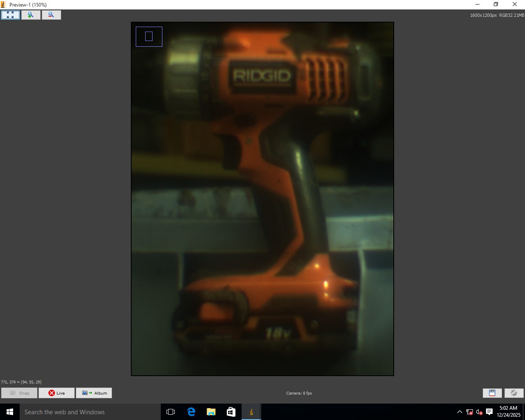
Task: Click the "Preview-1 (150%)" window title
Action: (28, 5)
